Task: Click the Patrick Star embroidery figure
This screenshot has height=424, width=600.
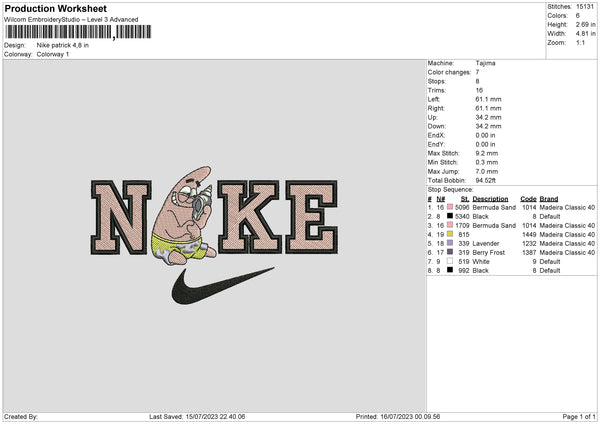Action: click(184, 215)
